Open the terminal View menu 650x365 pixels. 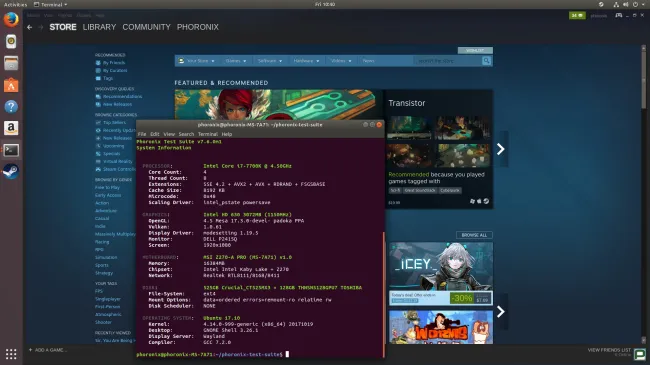(169, 134)
